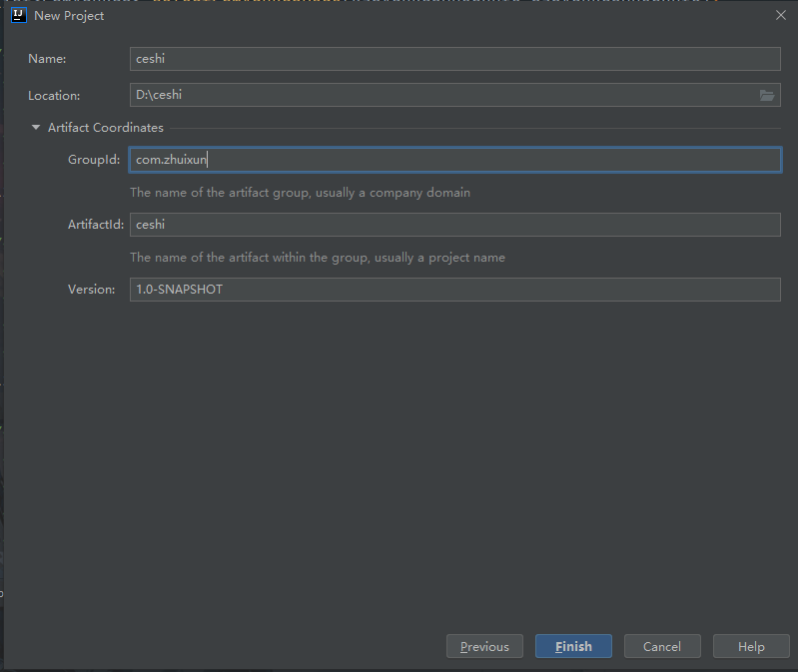Click the "ArtifactId:" label

pos(96,225)
